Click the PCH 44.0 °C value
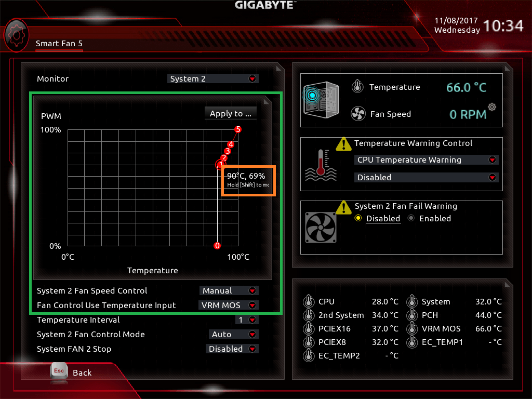This screenshot has height=399, width=532. (x=488, y=315)
